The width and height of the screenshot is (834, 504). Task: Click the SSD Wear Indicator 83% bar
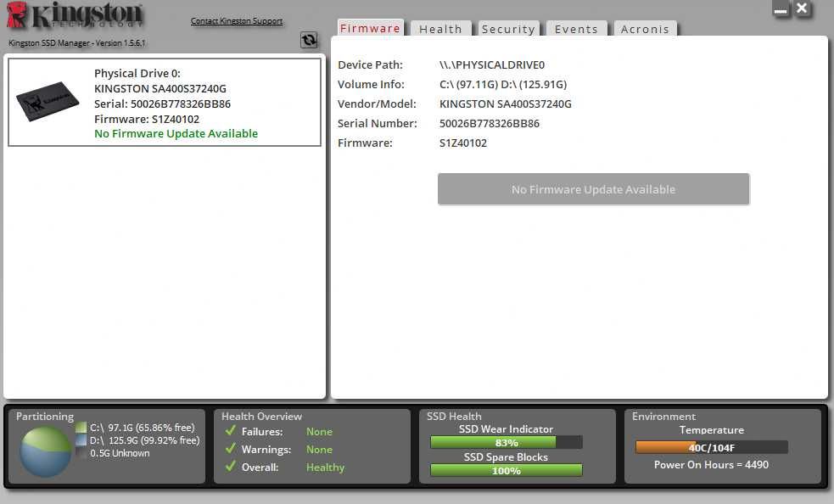pos(507,443)
